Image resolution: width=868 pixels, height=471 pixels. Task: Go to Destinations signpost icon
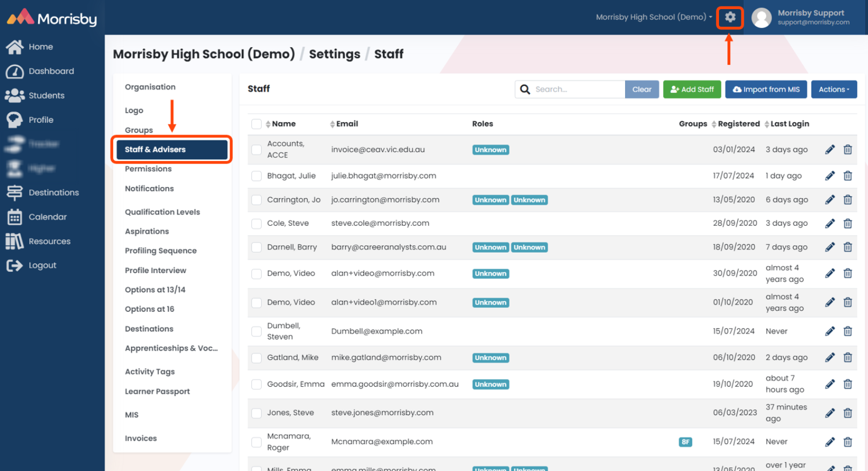tap(14, 193)
